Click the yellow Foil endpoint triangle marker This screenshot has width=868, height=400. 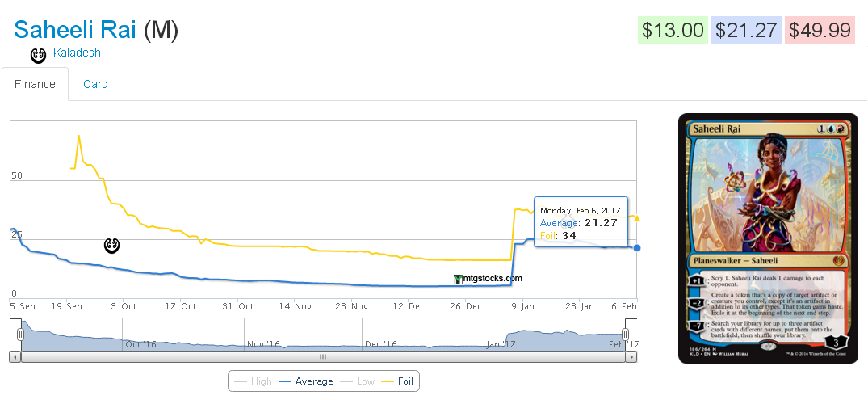click(636, 218)
